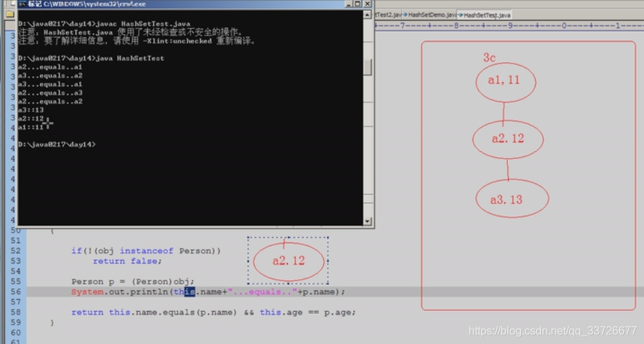Click line number 56 in the gutter

(16, 292)
